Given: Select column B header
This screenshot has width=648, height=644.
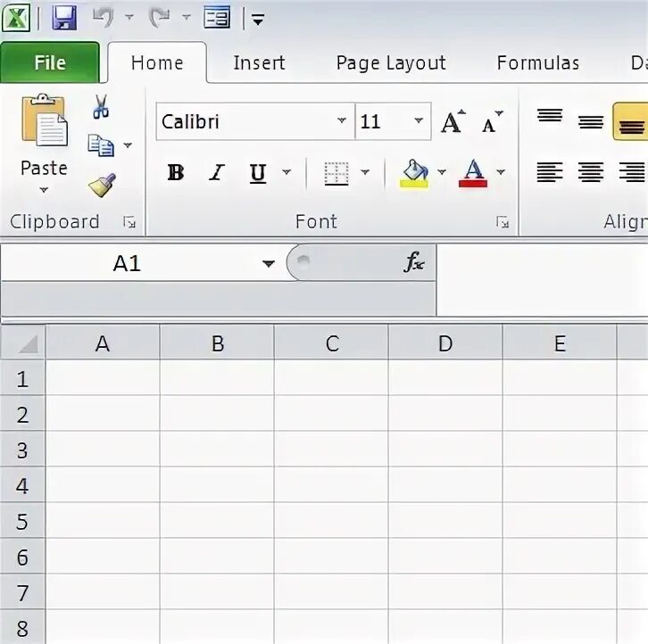Looking at the screenshot, I should (218, 343).
